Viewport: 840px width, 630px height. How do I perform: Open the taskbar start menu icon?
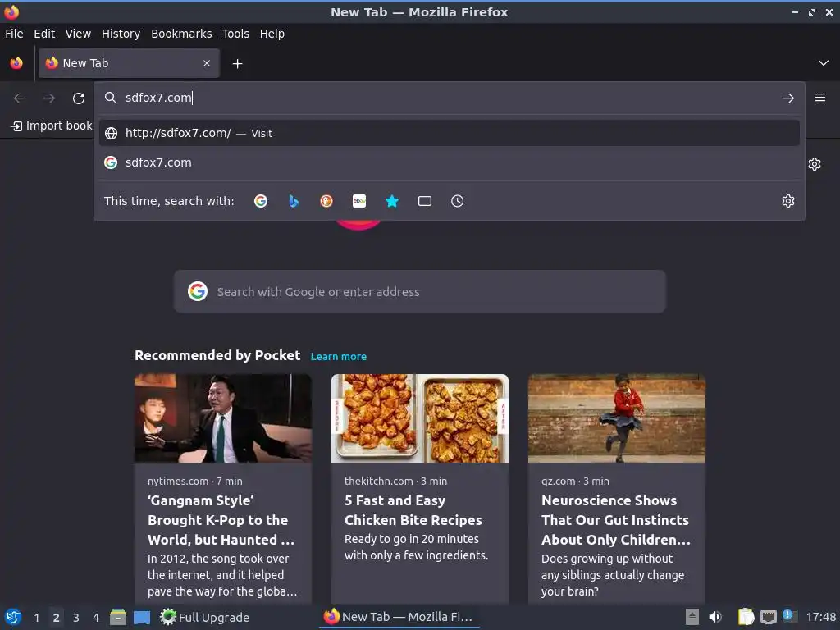(13, 617)
